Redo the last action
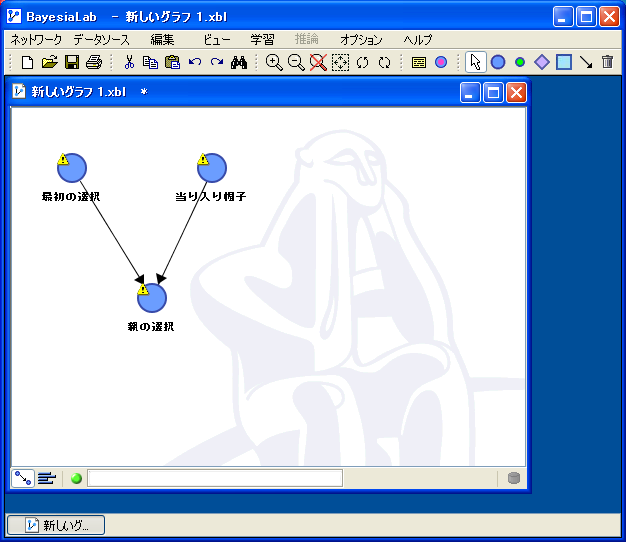This screenshot has width=626, height=542. click(x=217, y=62)
